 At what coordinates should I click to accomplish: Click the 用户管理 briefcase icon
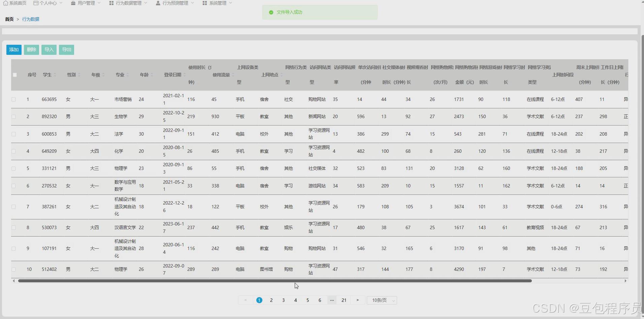[x=73, y=3]
